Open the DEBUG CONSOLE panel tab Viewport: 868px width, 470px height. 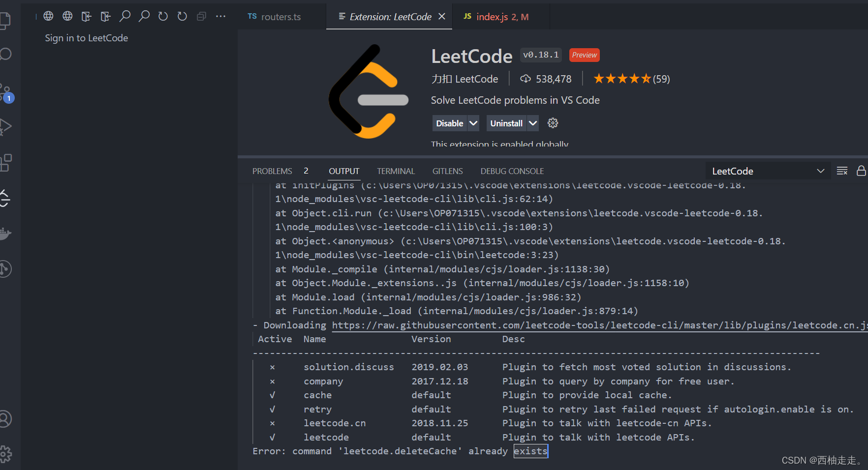[x=512, y=171]
